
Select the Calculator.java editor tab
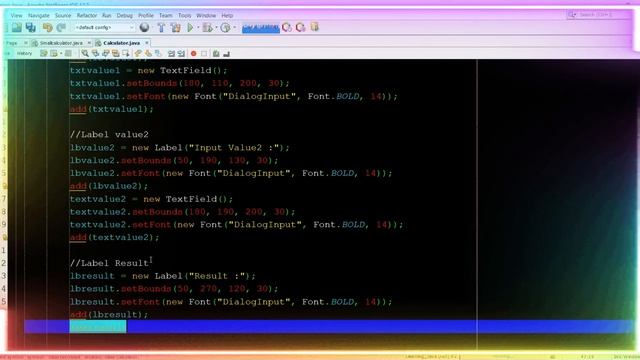[x=122, y=43]
